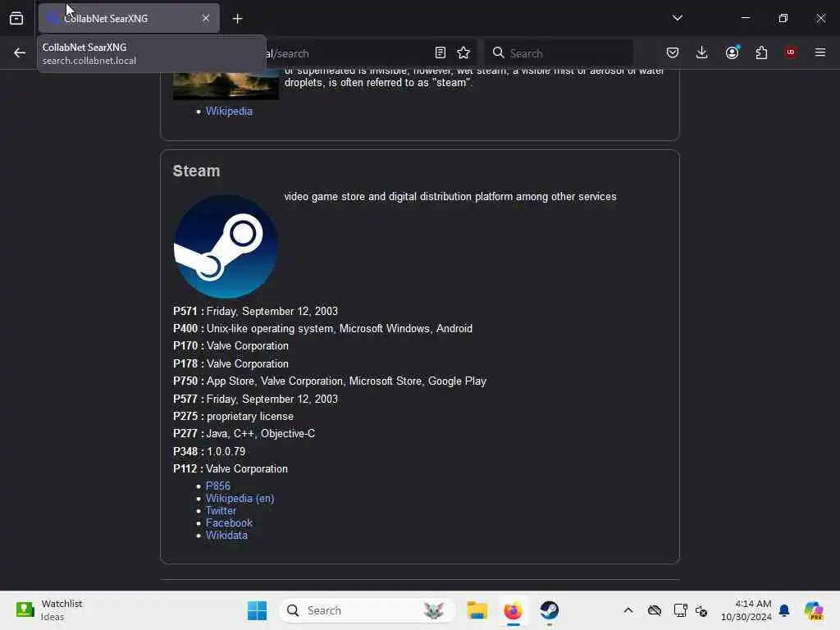Toggle reader view icon in address bar
This screenshot has width=840, height=630.
(441, 52)
